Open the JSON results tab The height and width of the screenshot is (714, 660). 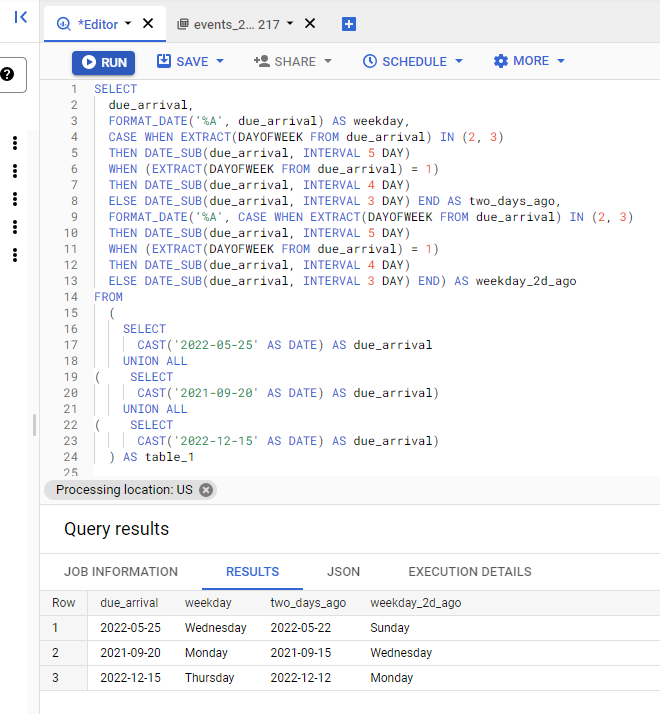point(343,571)
